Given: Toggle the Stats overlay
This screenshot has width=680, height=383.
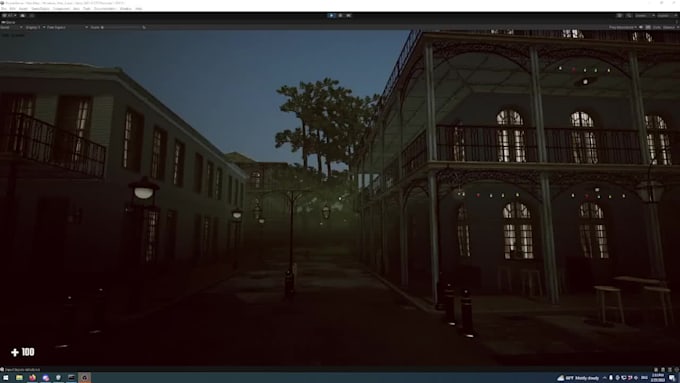Looking at the screenshot, I should [x=657, y=27].
